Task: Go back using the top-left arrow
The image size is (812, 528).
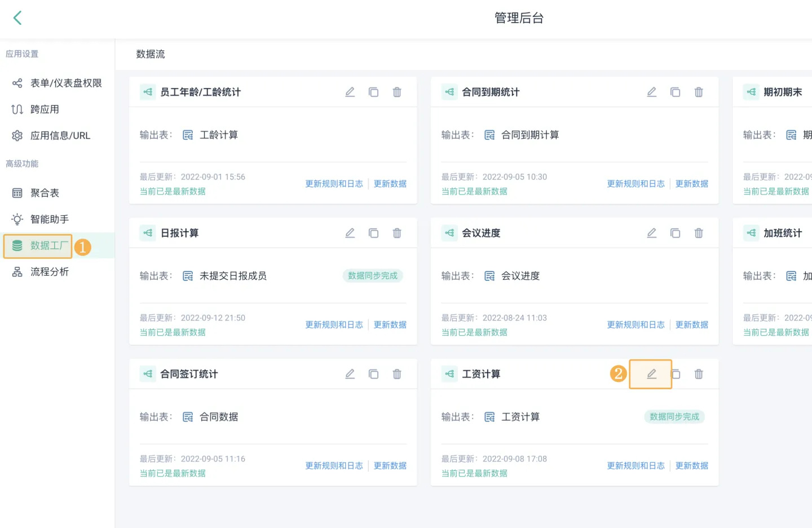Action: (17, 18)
